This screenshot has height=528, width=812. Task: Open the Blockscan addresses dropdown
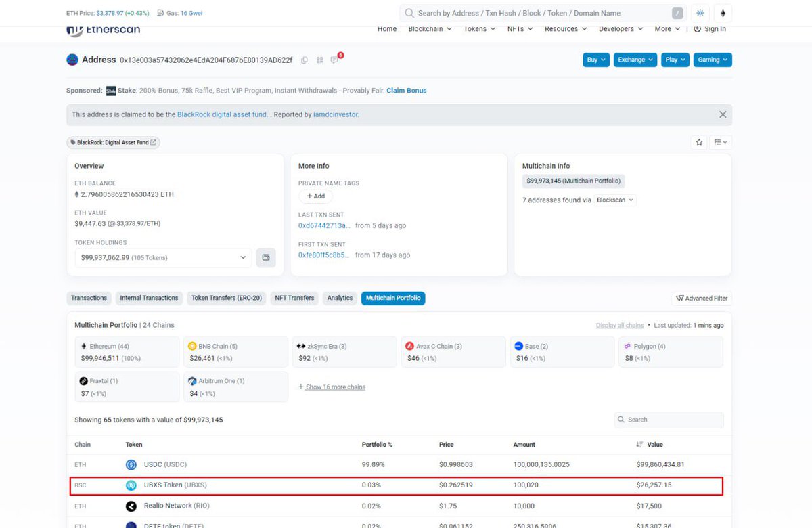(615, 200)
